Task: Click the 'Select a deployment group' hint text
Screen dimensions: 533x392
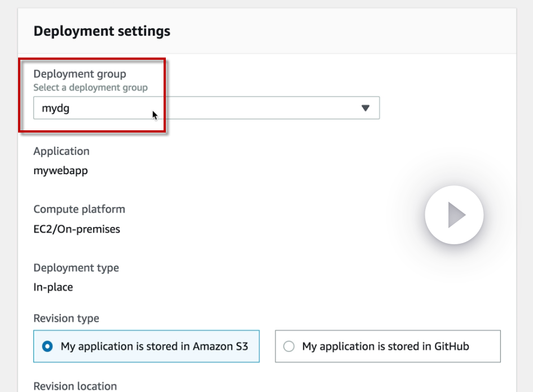Action: point(90,87)
